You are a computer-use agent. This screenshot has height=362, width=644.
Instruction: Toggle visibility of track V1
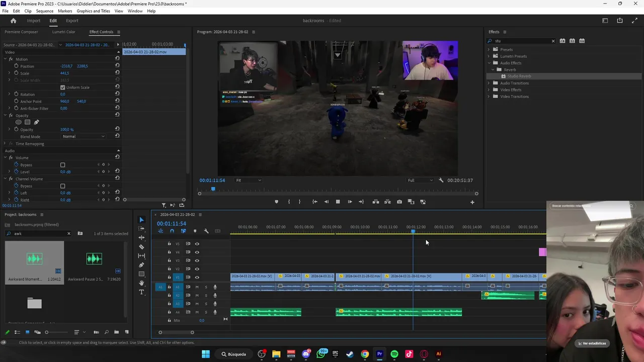[197, 277]
